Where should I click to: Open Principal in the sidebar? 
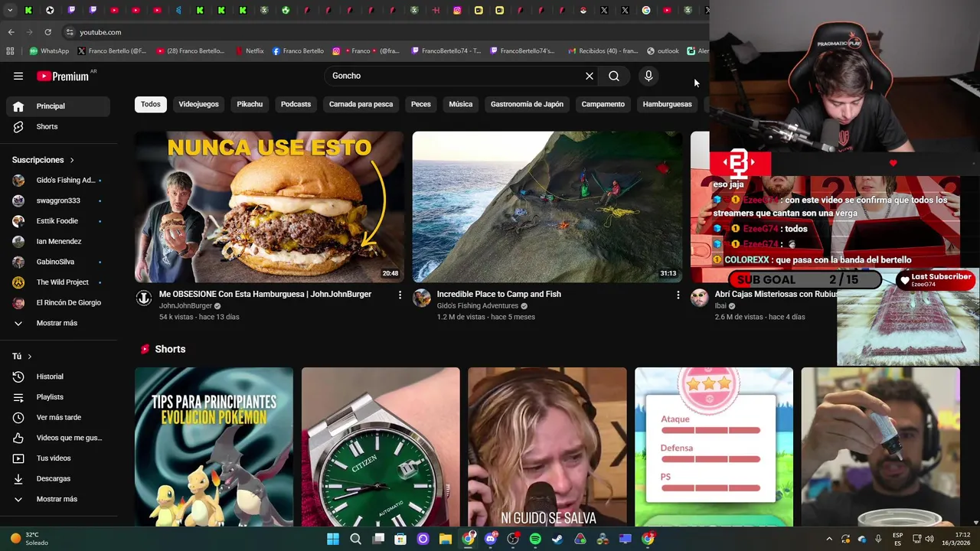(58, 106)
